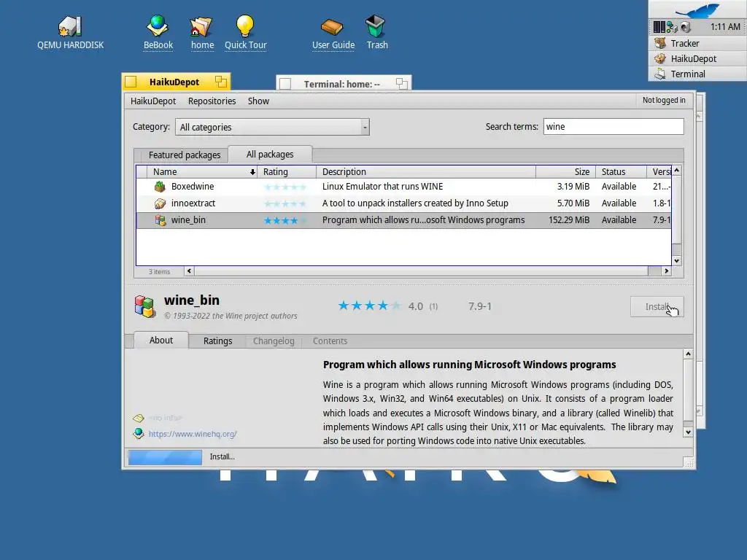Click the HaikuDepot window close box

click(131, 82)
